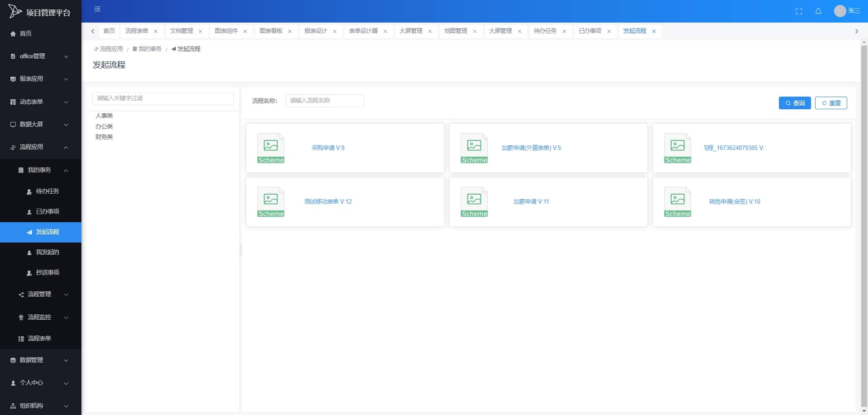Expand the 流程管理 submenu

41,294
